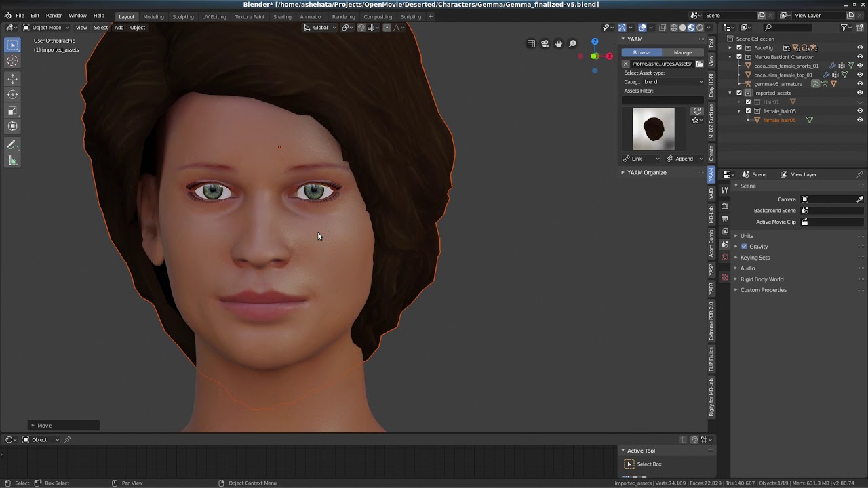
Task: Open the Object Mode dropdown
Action: [46, 28]
